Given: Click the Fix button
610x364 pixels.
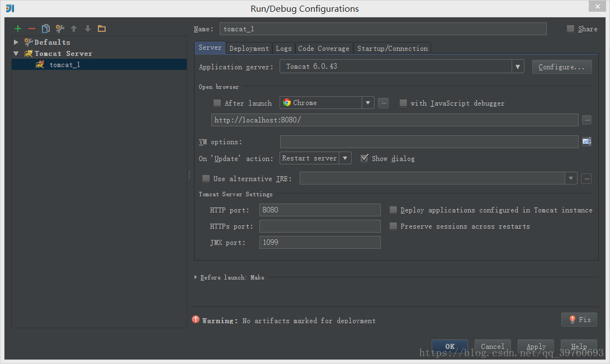Looking at the screenshot, I should [579, 319].
